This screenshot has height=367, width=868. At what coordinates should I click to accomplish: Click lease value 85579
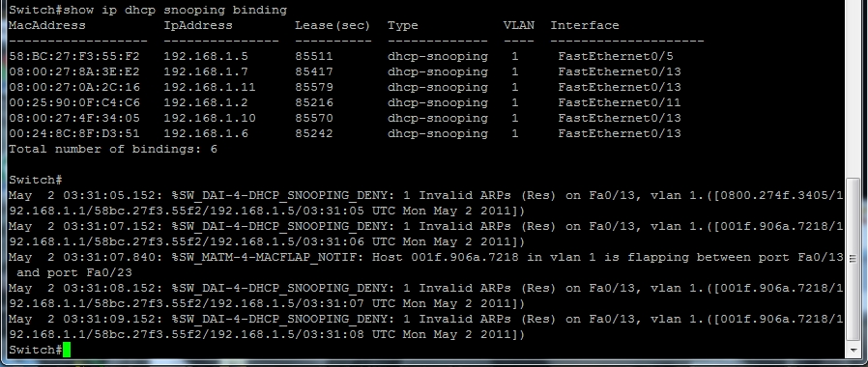[314, 87]
